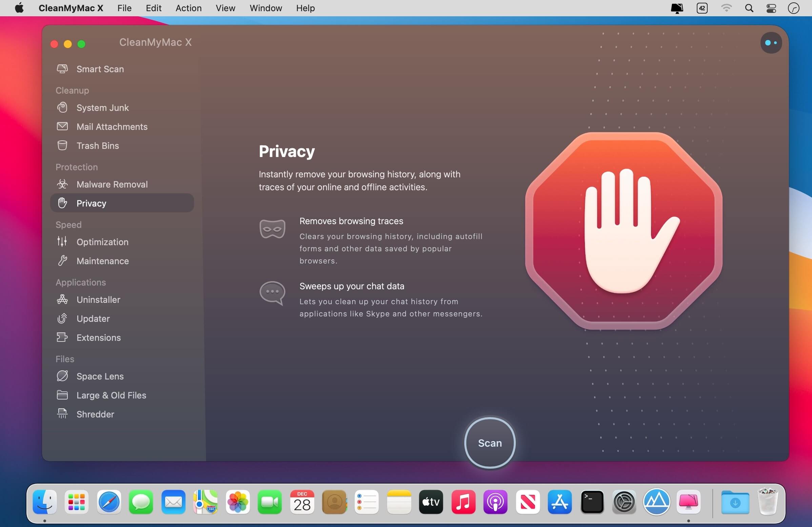Image resolution: width=812 pixels, height=527 pixels.
Task: Click the three-dot settings button
Action: pyautogui.click(x=770, y=43)
